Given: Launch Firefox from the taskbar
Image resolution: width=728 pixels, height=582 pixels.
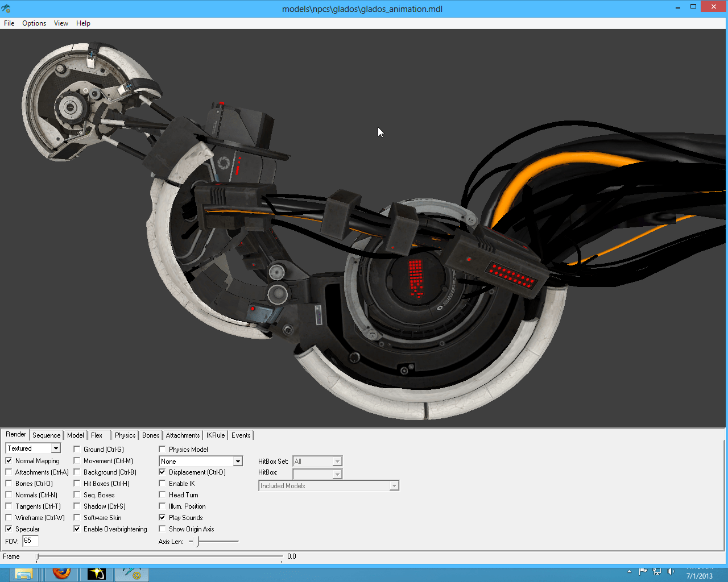Looking at the screenshot, I should pyautogui.click(x=61, y=573).
